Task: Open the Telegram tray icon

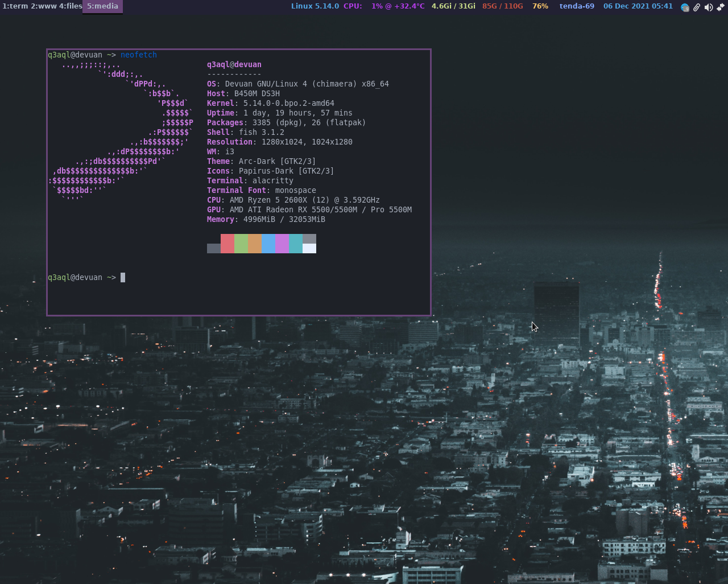Action: click(x=685, y=7)
